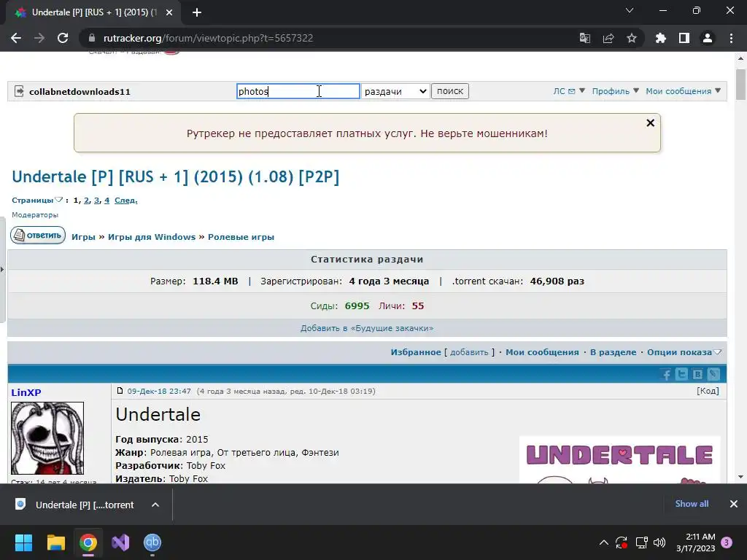Expand the Страницы page selector
Screen dimensions: 747x560
point(37,200)
